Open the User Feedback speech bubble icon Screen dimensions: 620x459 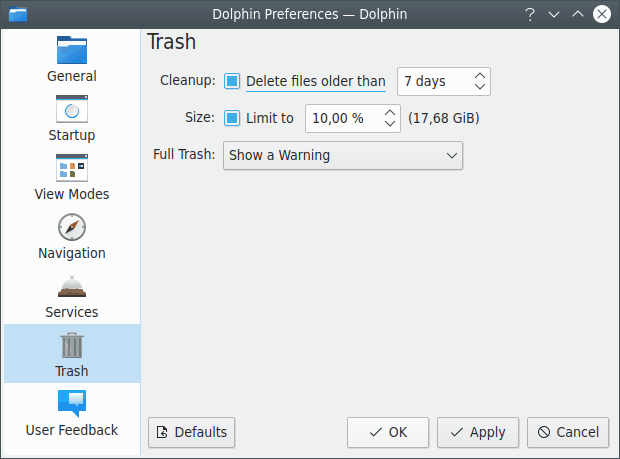(x=72, y=403)
